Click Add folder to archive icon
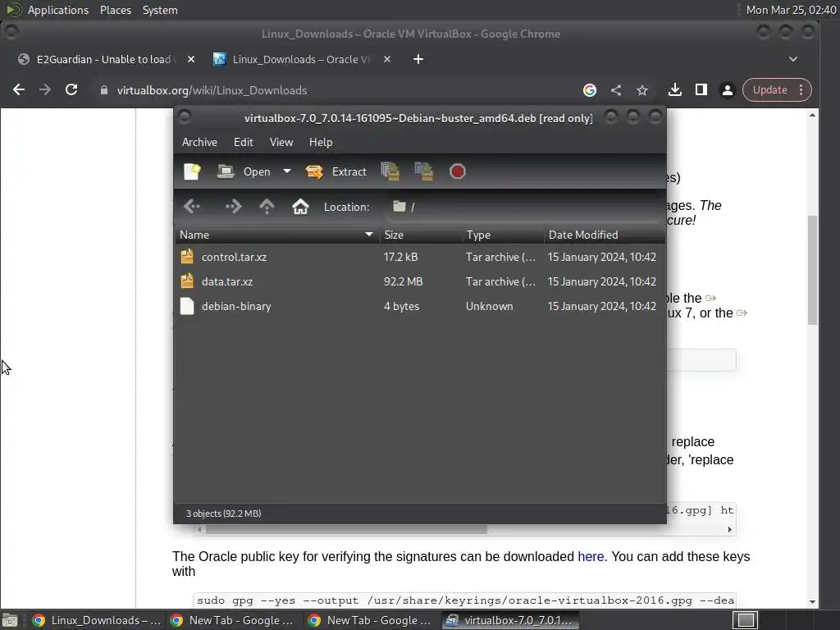 (x=424, y=171)
